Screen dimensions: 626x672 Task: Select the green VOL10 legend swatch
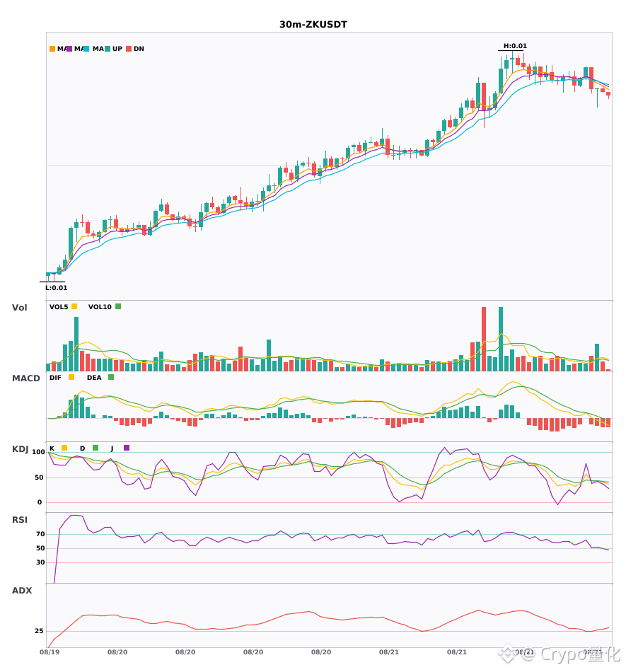[118, 306]
